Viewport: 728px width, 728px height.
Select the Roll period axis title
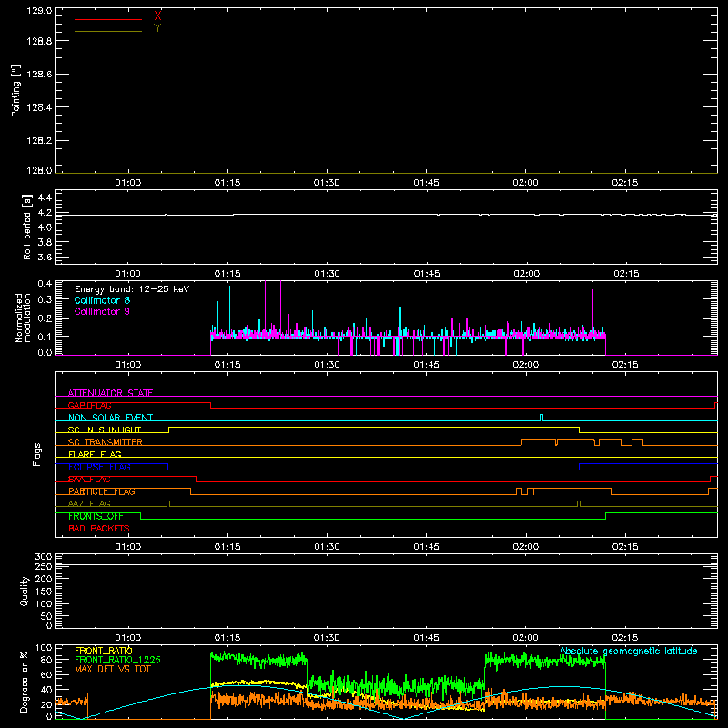pyautogui.click(x=27, y=227)
